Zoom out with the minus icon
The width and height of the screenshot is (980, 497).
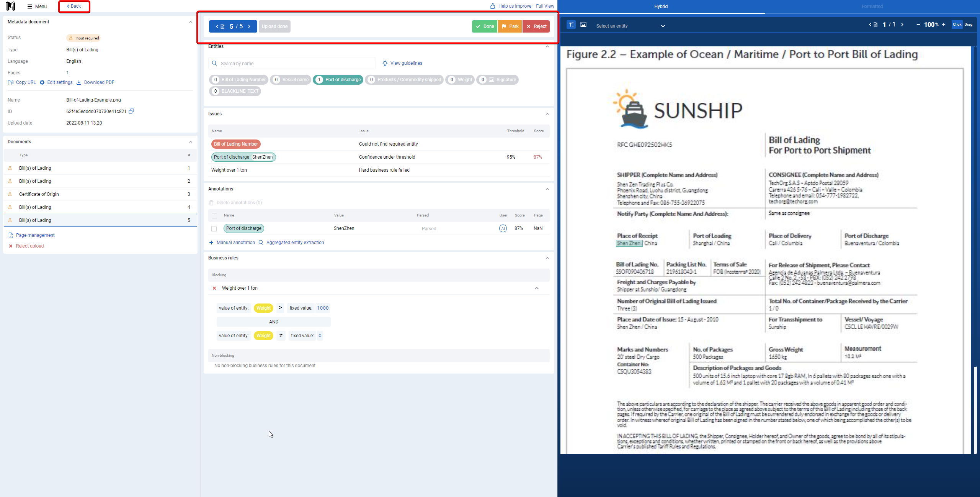pyautogui.click(x=918, y=25)
